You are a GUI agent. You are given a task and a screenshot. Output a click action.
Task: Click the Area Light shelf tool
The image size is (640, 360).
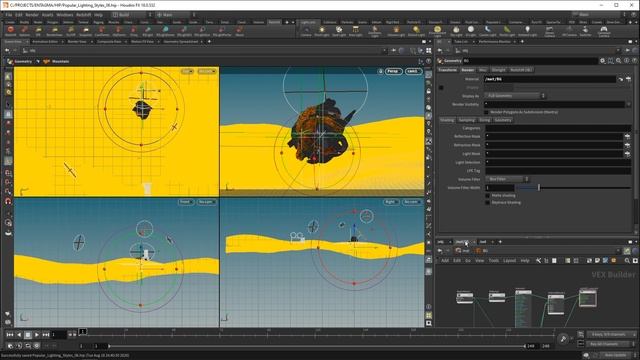(356, 31)
